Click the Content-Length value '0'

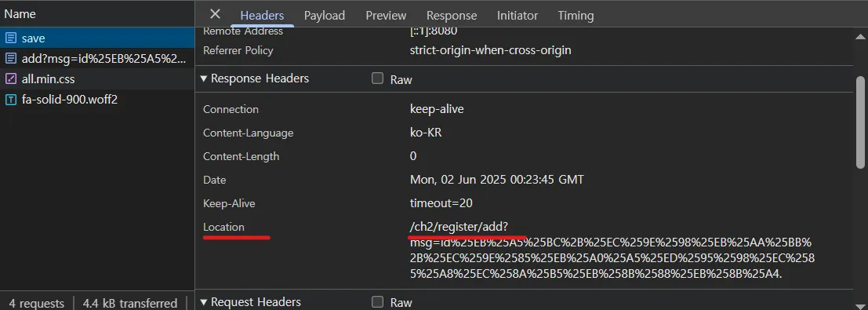click(x=413, y=156)
